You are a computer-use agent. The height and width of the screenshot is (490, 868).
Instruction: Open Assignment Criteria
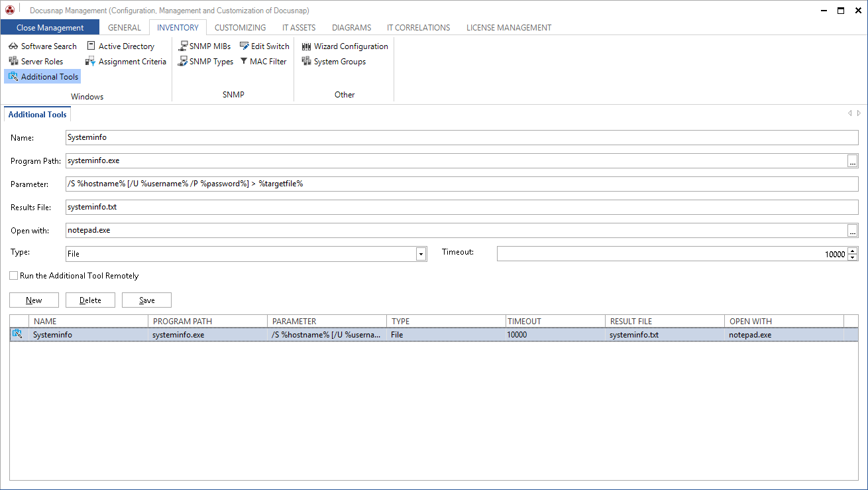pyautogui.click(x=126, y=62)
